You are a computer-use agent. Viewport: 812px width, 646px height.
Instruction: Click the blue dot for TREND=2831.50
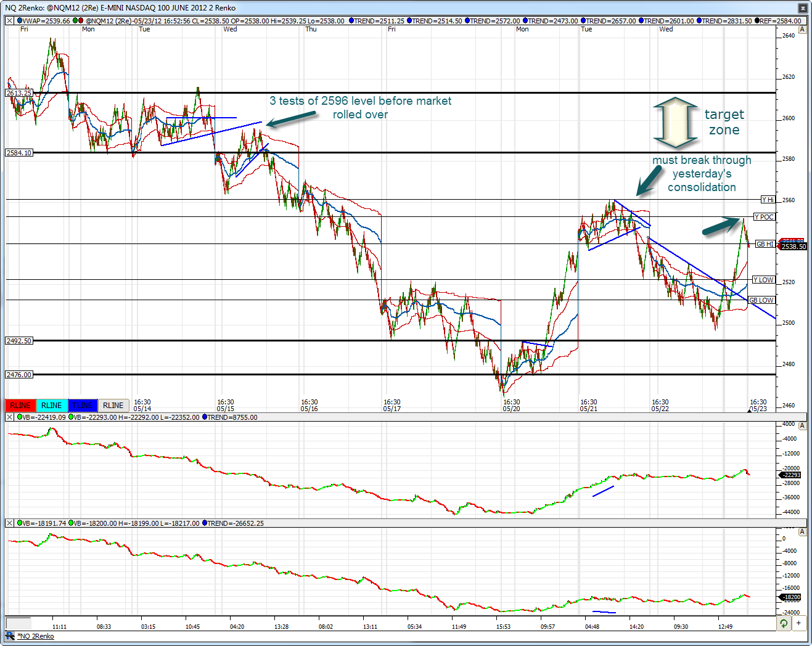699,21
